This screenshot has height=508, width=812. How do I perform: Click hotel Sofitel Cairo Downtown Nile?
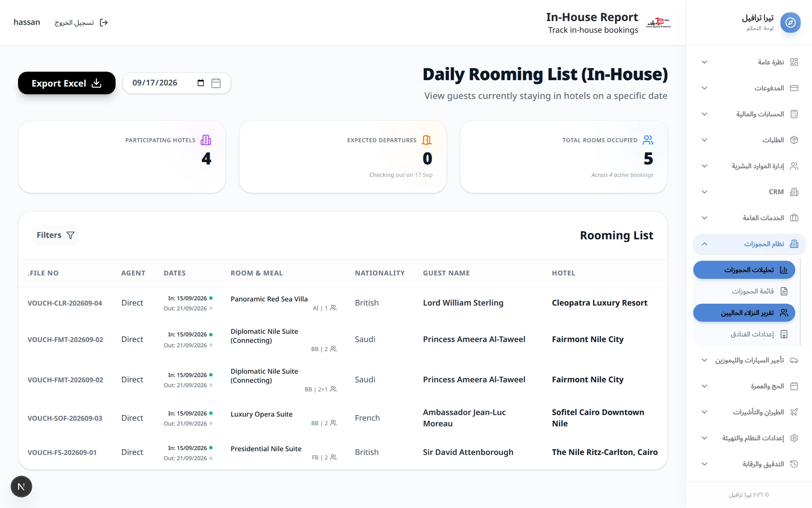[x=598, y=418]
